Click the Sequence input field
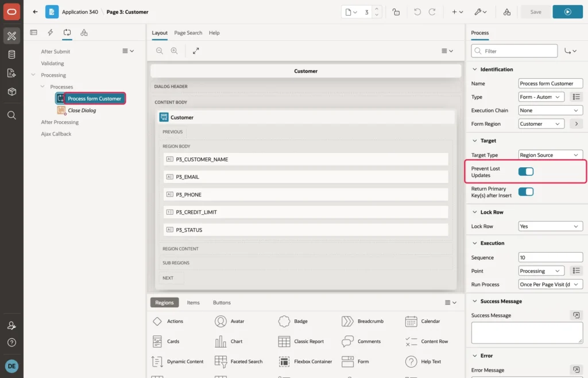The width and height of the screenshot is (588, 378). tap(551, 257)
